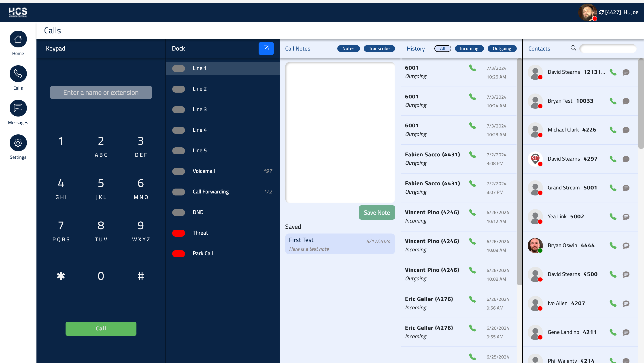Click the name or extension input field
The height and width of the screenshot is (363, 644).
point(101,93)
